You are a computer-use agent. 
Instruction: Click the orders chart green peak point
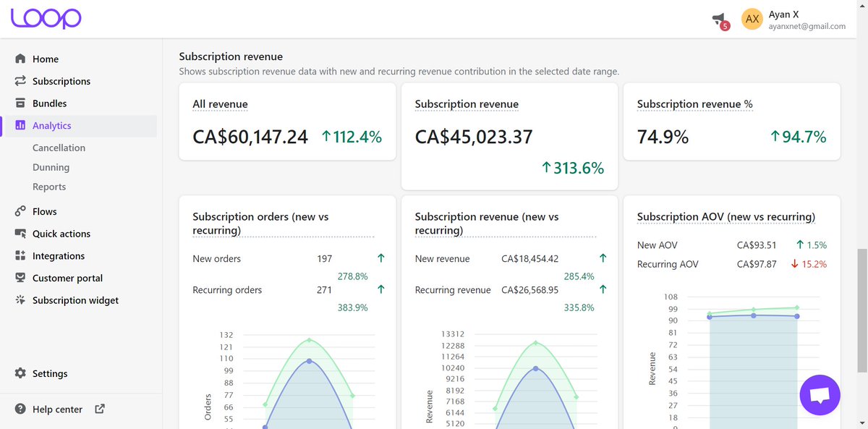click(x=309, y=339)
